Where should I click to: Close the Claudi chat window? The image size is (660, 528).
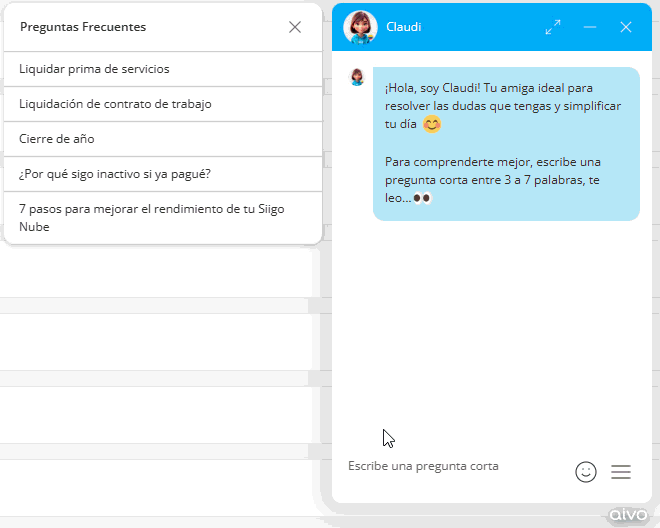[x=626, y=27]
